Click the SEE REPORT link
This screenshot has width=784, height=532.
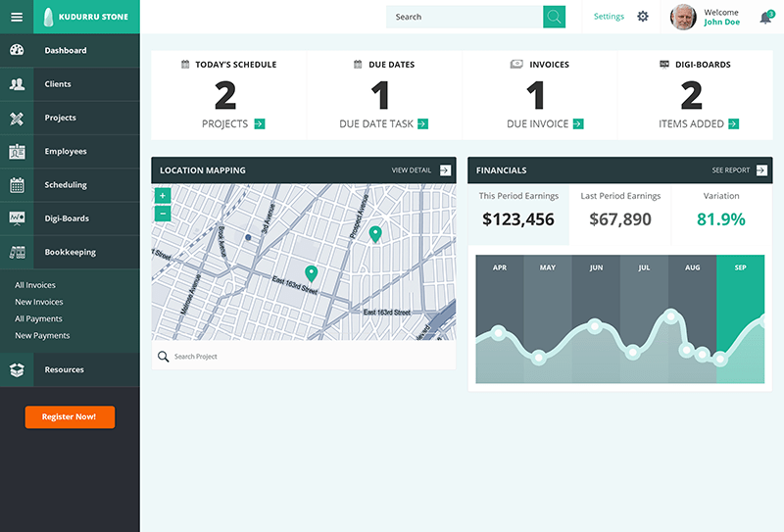(x=731, y=170)
